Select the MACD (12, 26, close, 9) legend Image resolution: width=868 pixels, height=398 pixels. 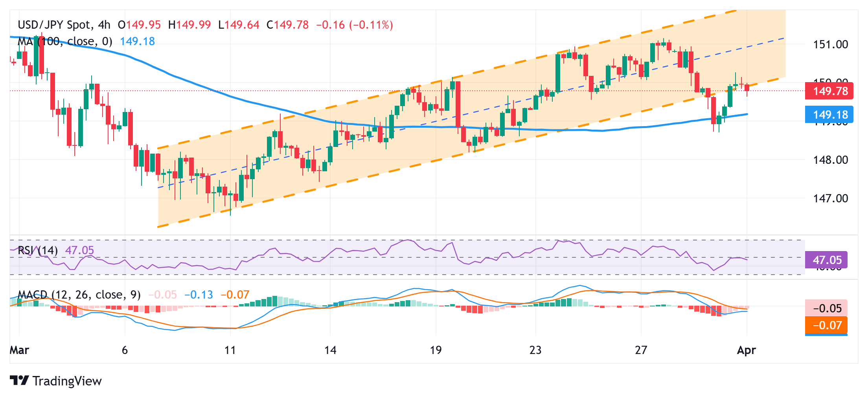pos(79,295)
